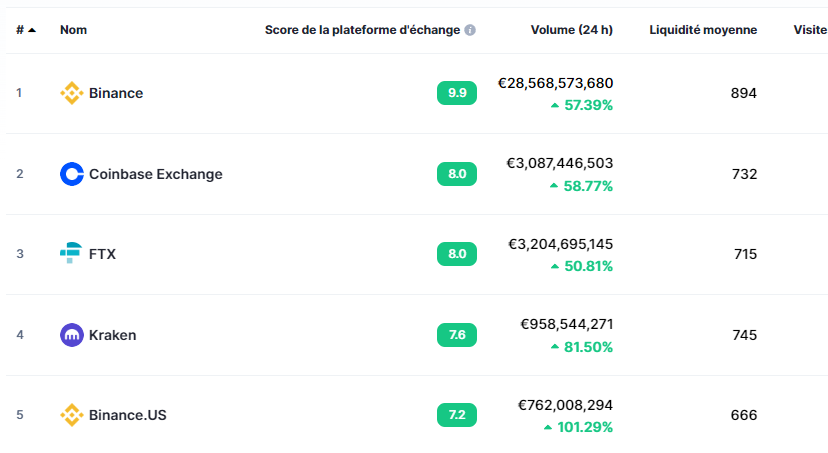Click Kraken's 7.6 score badge
The width and height of the screenshot is (828, 453).
457,335
